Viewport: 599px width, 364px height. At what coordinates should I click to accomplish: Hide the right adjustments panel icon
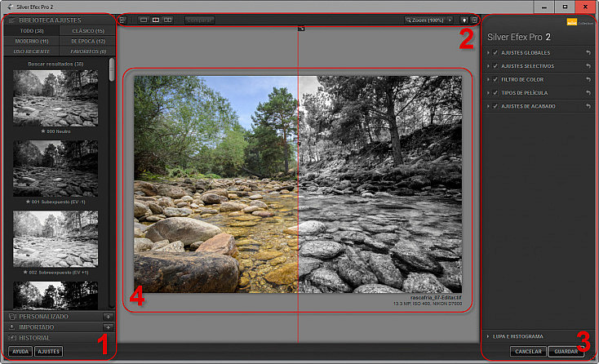(x=474, y=20)
